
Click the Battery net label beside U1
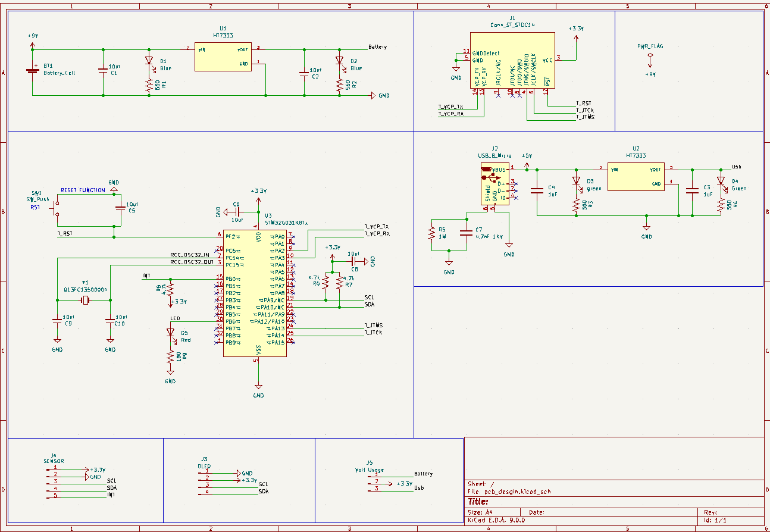coord(378,46)
